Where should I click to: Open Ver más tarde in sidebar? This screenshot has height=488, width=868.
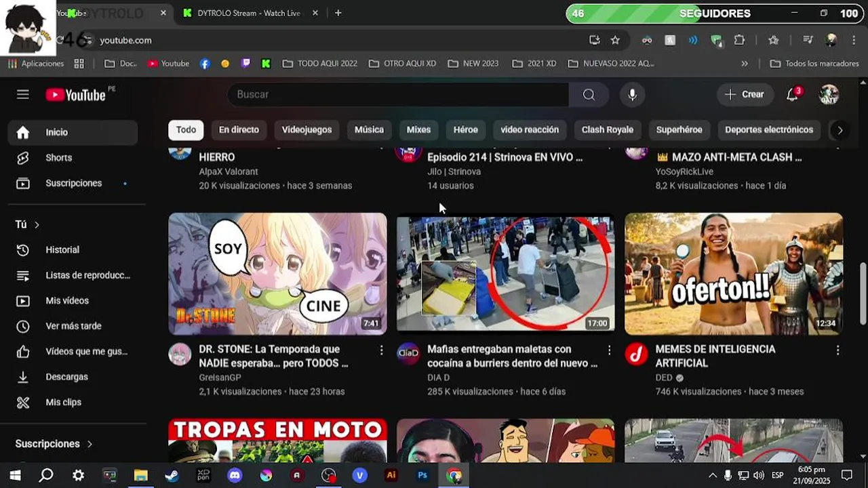coord(73,326)
